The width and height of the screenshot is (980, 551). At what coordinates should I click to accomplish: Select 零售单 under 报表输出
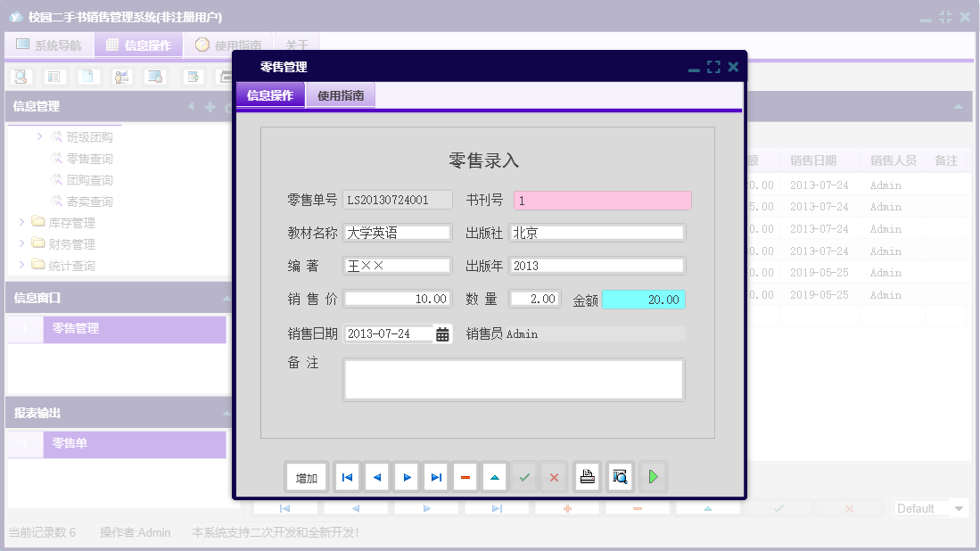(70, 444)
